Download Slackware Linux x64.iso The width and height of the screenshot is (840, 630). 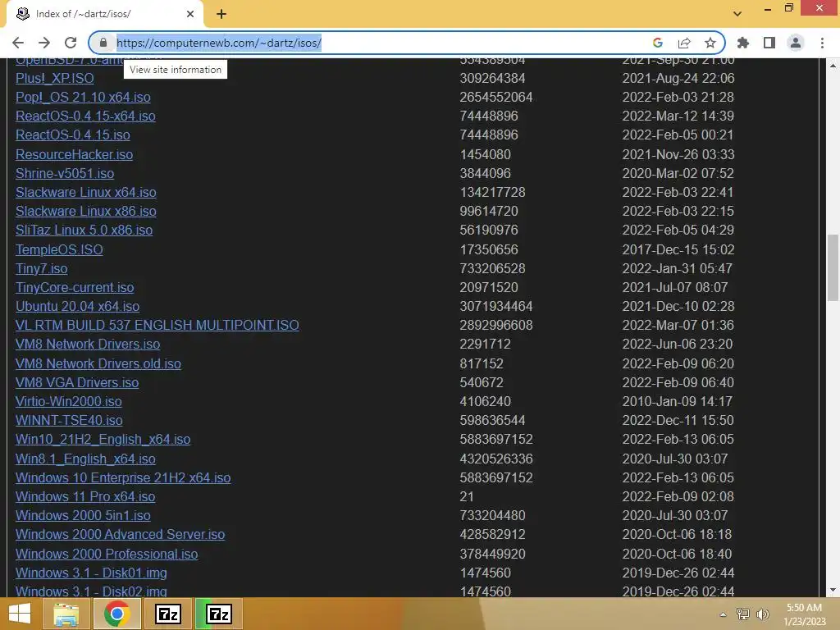coord(85,192)
